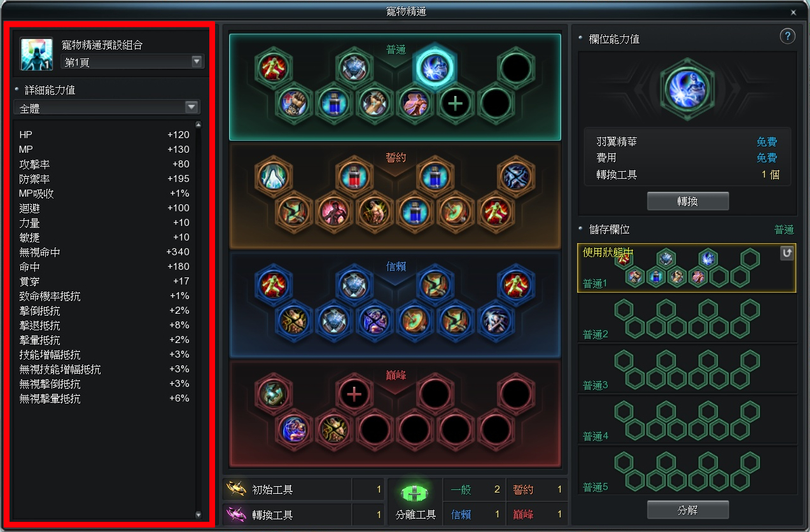Viewport: 810px width, 532px height.
Task: Click the 初始工具 icon
Action: (x=237, y=489)
